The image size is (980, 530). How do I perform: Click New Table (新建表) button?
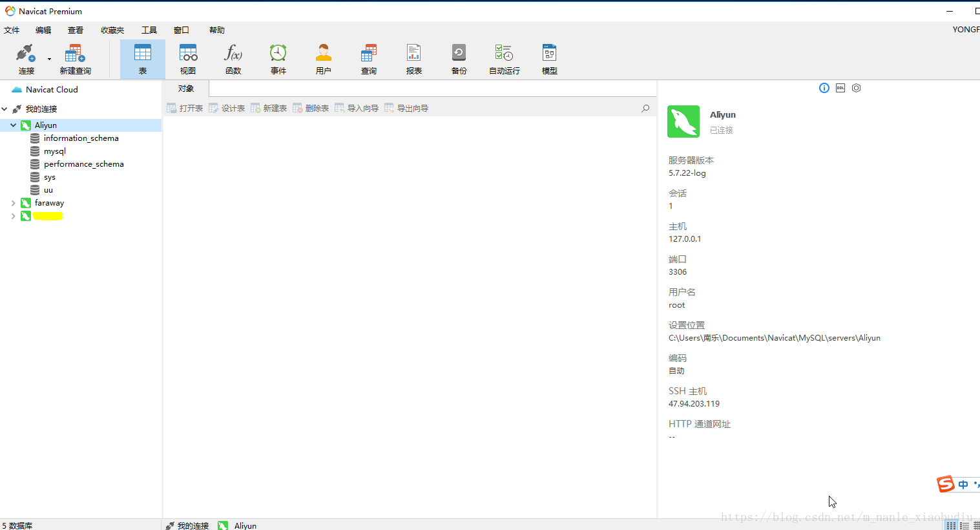click(x=269, y=109)
